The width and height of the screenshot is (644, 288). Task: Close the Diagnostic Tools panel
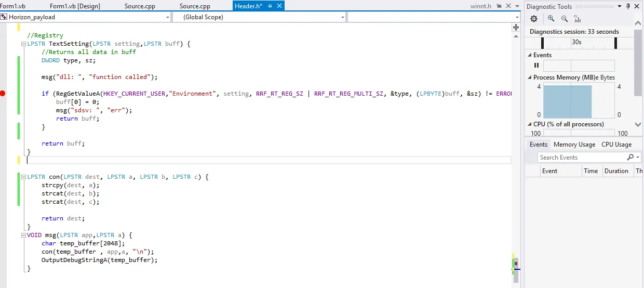[x=638, y=6]
